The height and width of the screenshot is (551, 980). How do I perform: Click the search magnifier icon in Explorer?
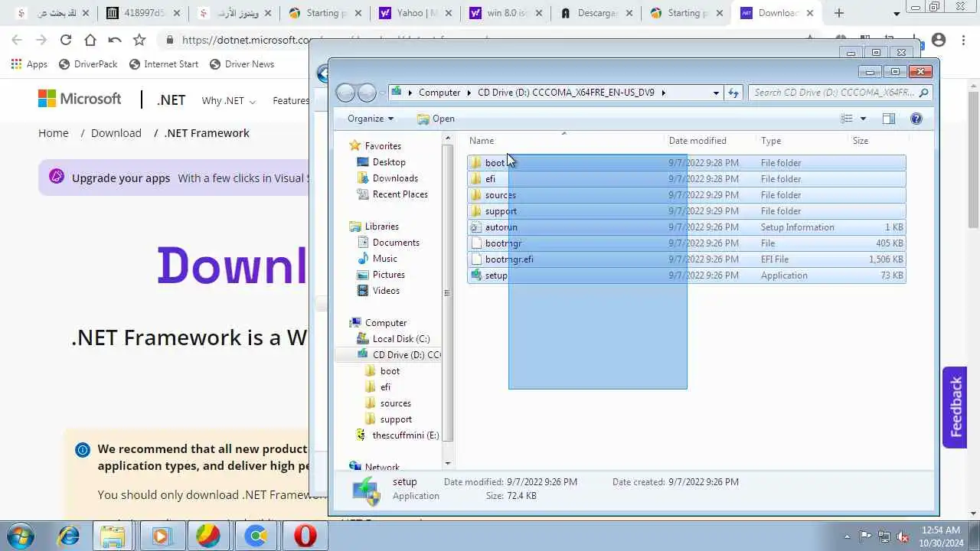[923, 93]
